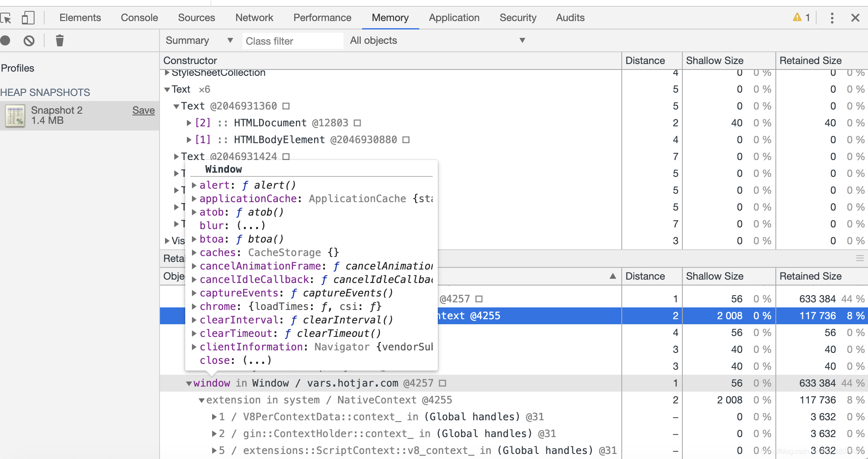Click the Elements tab in DevTools
This screenshot has width=868, height=459.
click(80, 17)
